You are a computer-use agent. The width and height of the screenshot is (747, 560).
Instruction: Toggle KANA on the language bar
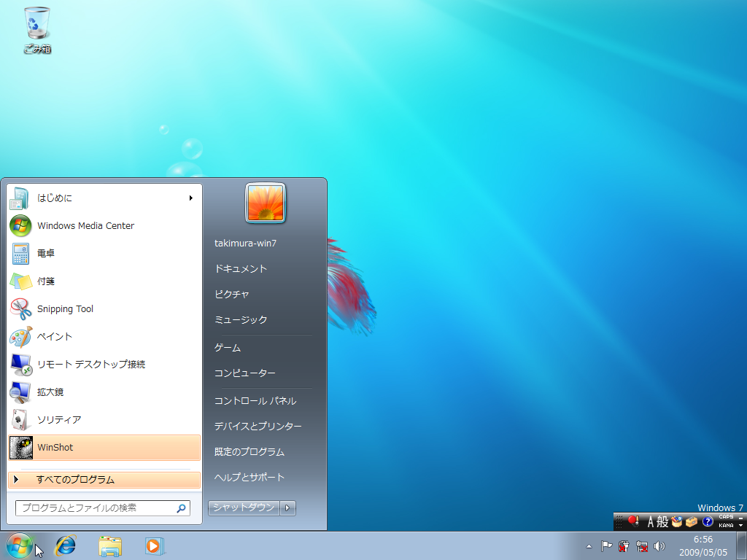(726, 525)
